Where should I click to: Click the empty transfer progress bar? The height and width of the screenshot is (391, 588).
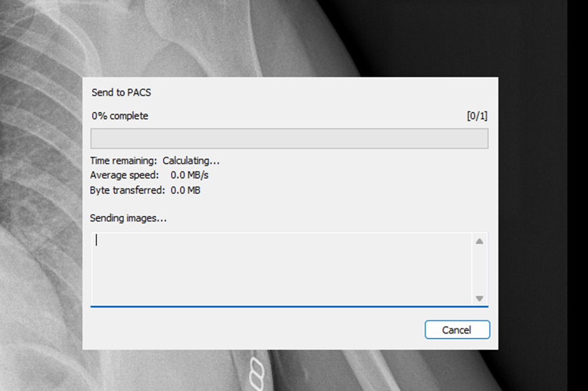289,139
